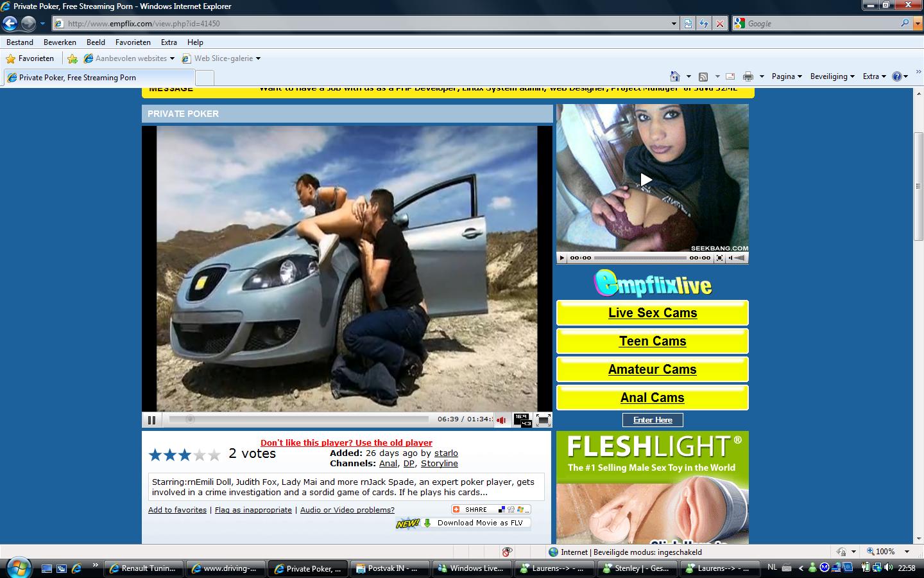The image size is (924, 578).
Task: Expand the Pagina dropdown menu
Action: coord(787,76)
